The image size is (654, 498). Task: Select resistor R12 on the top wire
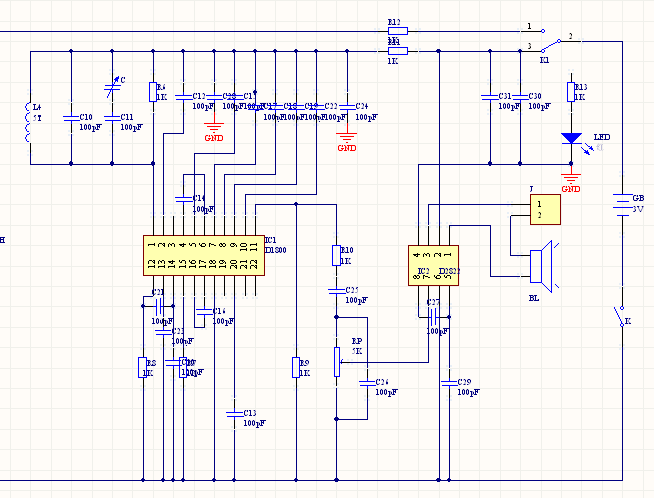(x=400, y=30)
